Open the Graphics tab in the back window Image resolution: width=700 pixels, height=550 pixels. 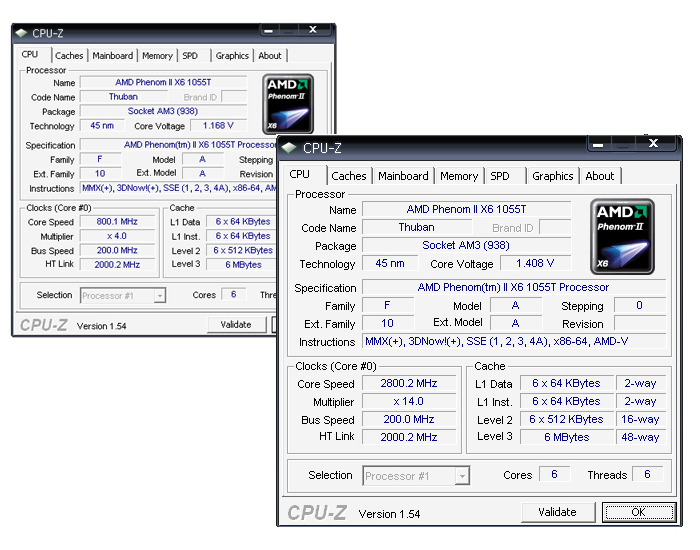[x=232, y=56]
